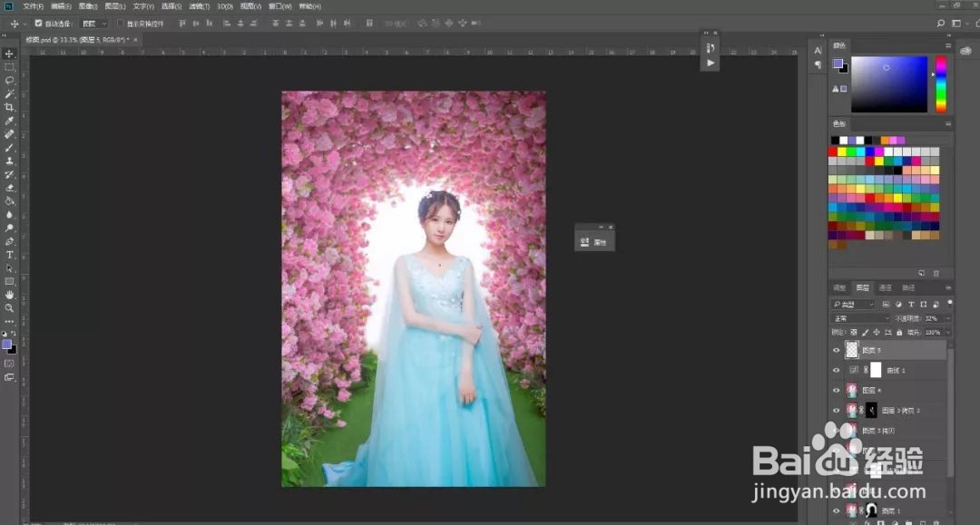Hide the 曲线 1 adjustment layer

coord(836,370)
